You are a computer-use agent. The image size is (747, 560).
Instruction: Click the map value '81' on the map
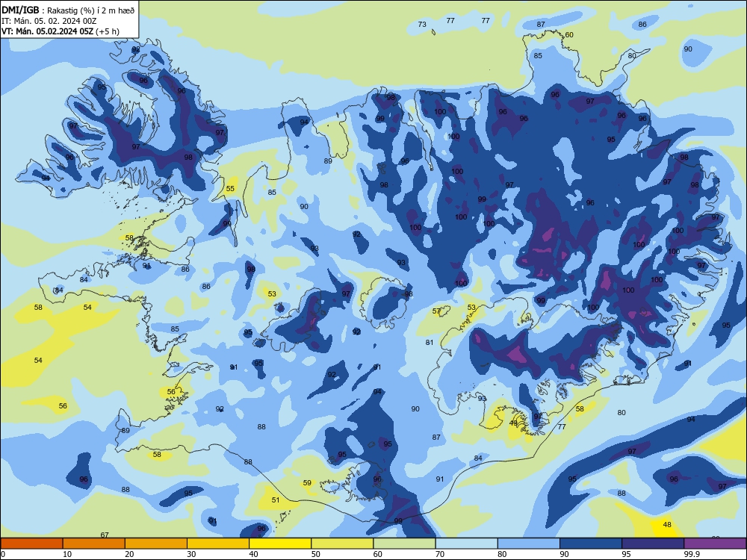tap(430, 343)
